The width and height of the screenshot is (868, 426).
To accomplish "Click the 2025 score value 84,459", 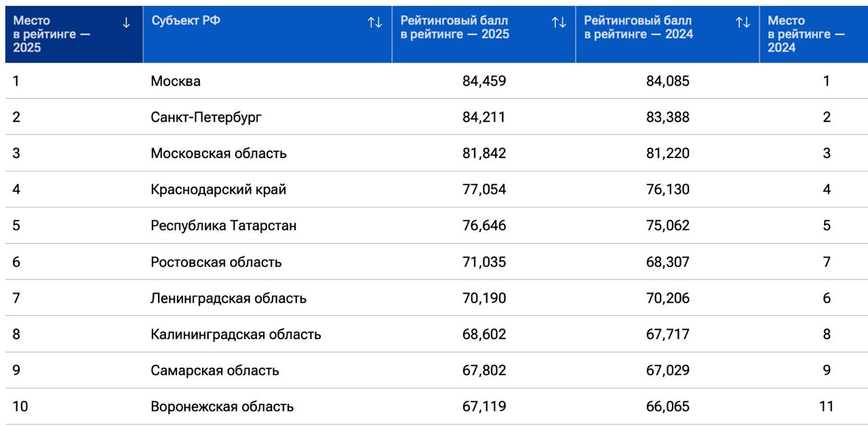I will [x=484, y=81].
